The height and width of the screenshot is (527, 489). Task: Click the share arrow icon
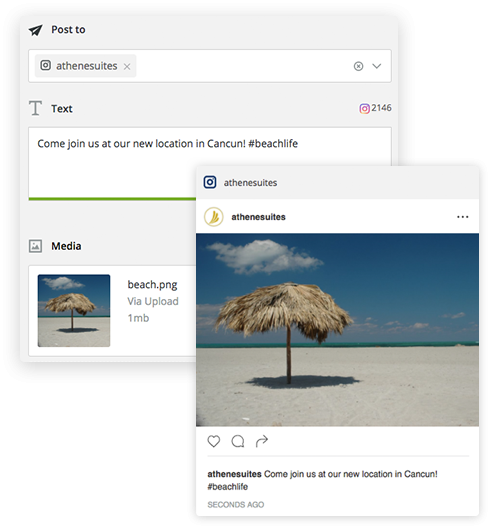coord(262,441)
